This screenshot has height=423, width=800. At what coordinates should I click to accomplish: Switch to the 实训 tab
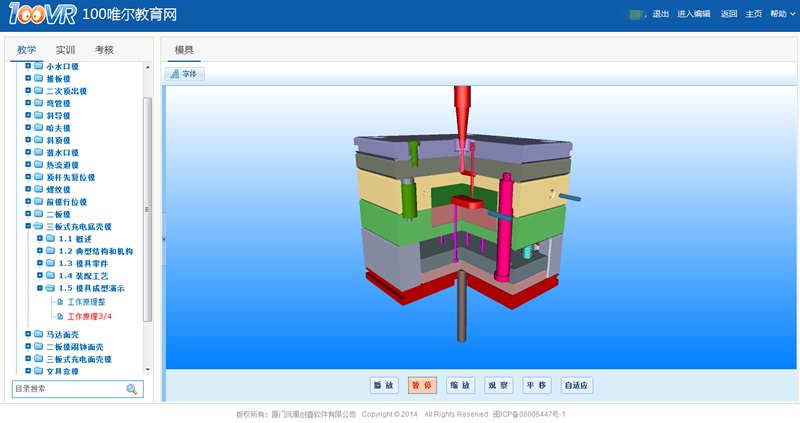point(65,49)
